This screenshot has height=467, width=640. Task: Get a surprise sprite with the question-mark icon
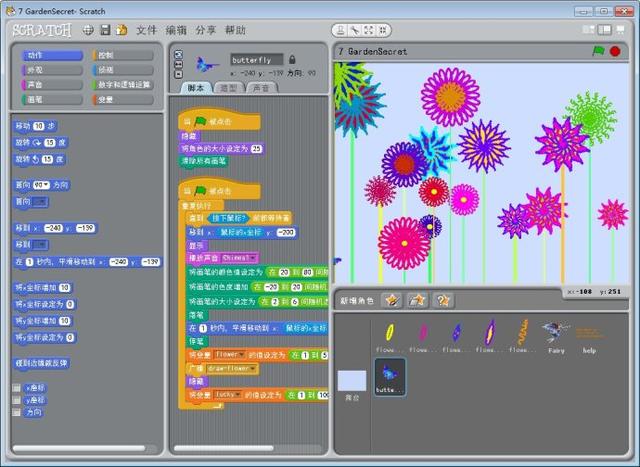click(443, 300)
